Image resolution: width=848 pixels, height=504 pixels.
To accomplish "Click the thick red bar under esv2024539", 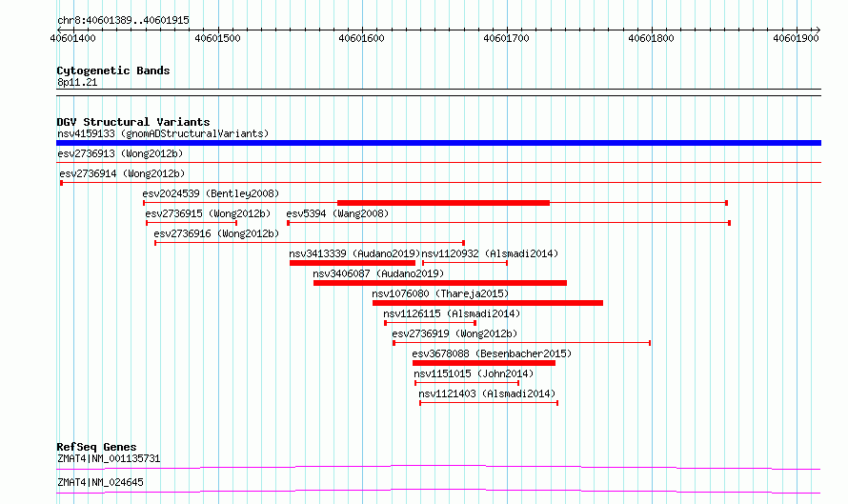I will [x=443, y=203].
